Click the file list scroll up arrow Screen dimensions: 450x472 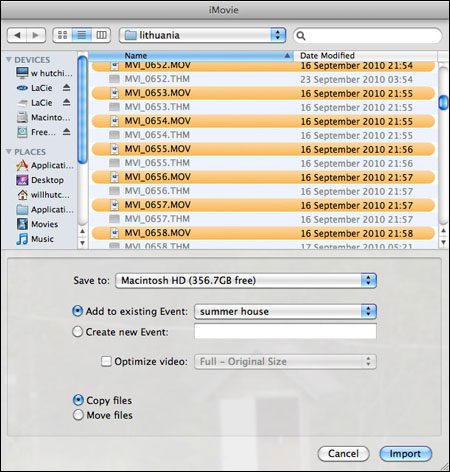click(x=443, y=231)
